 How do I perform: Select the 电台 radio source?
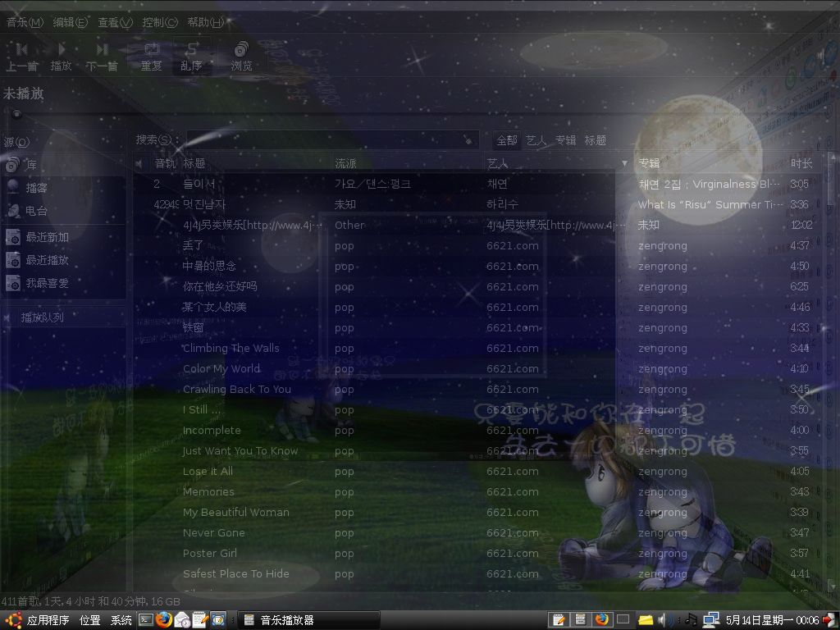pos(63,211)
